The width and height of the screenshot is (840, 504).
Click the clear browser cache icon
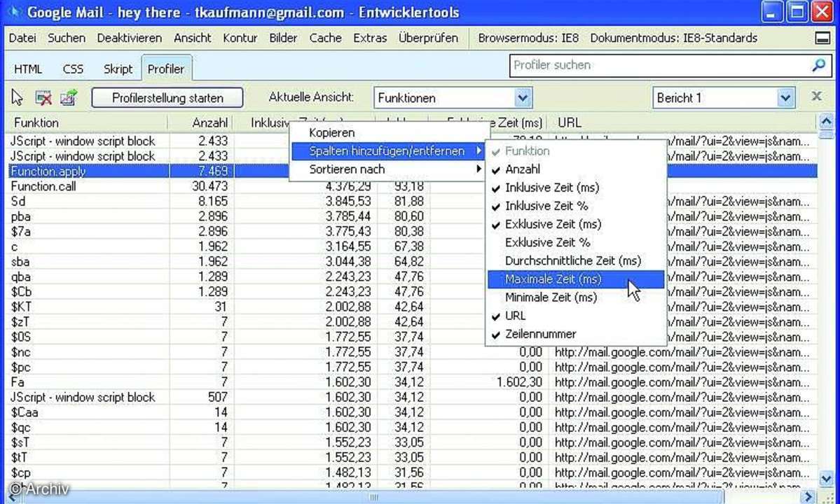(43, 97)
